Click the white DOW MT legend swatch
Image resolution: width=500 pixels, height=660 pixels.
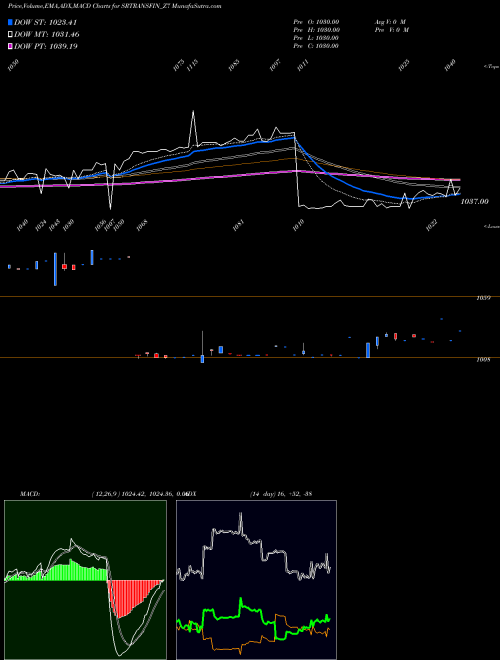pyautogui.click(x=10, y=35)
